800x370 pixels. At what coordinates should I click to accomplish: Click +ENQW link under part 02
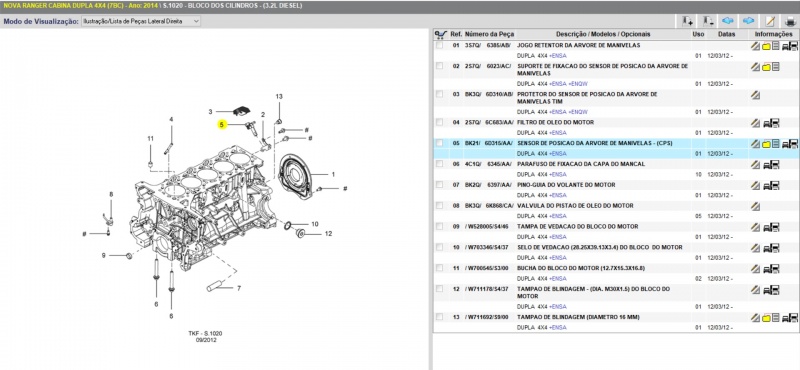(x=578, y=84)
